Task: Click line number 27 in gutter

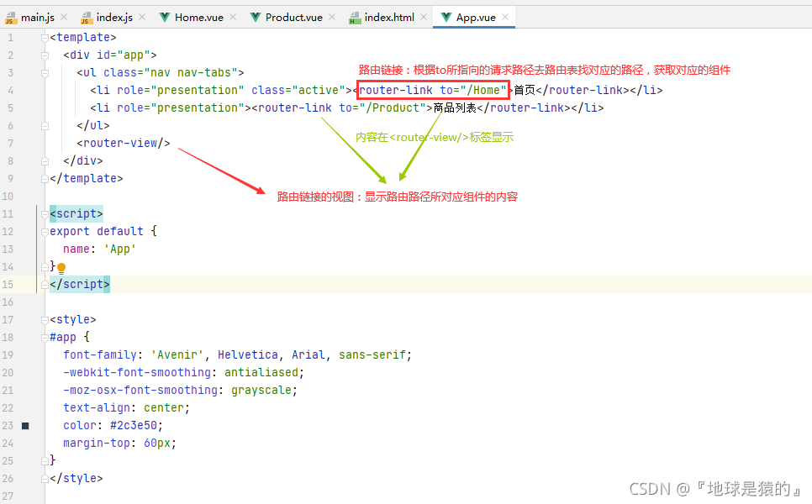Action: (8, 496)
